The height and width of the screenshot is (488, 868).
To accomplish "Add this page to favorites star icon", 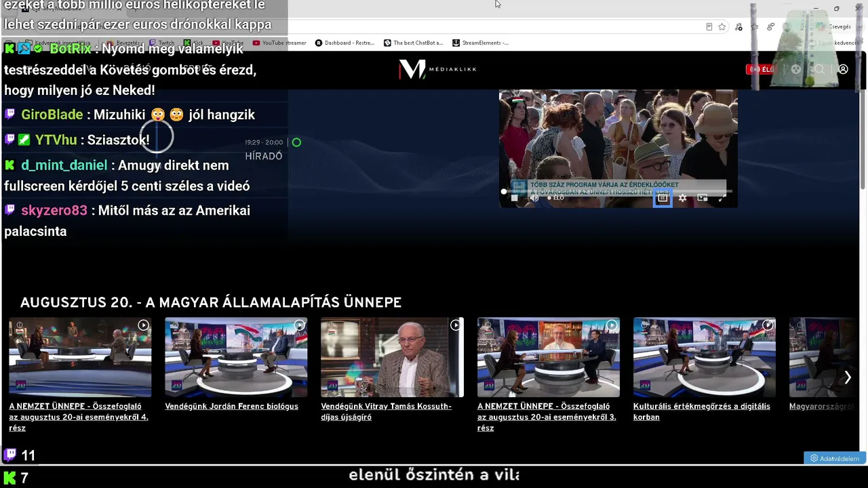I will 722,27.
